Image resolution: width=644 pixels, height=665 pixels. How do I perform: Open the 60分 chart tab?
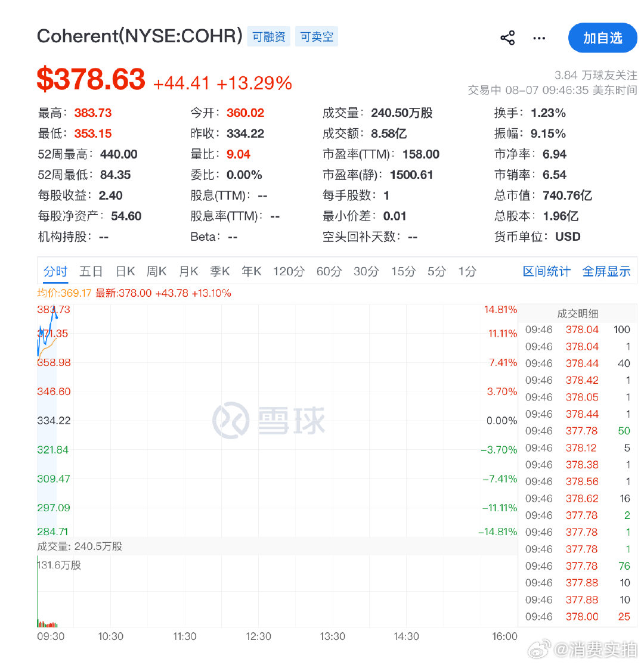point(329,272)
